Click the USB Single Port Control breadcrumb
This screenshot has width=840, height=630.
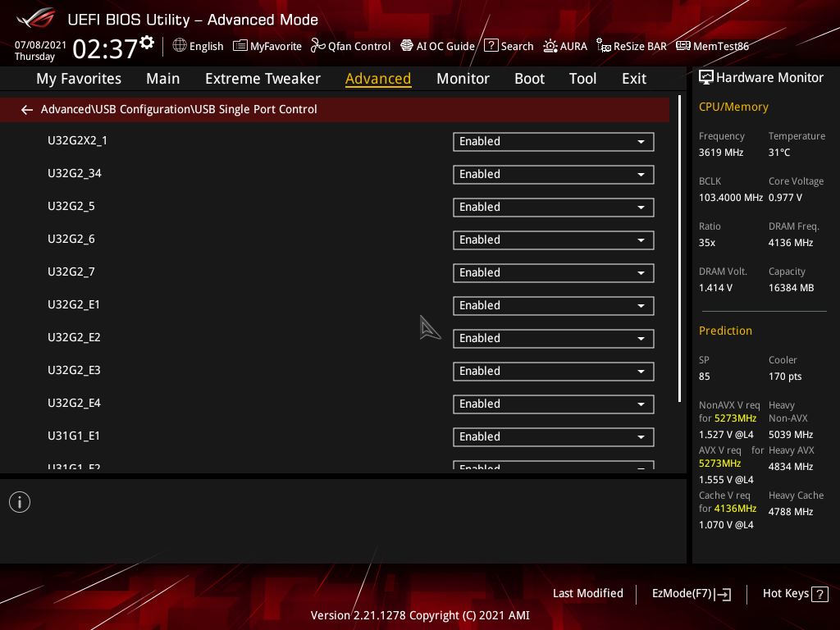pos(256,109)
